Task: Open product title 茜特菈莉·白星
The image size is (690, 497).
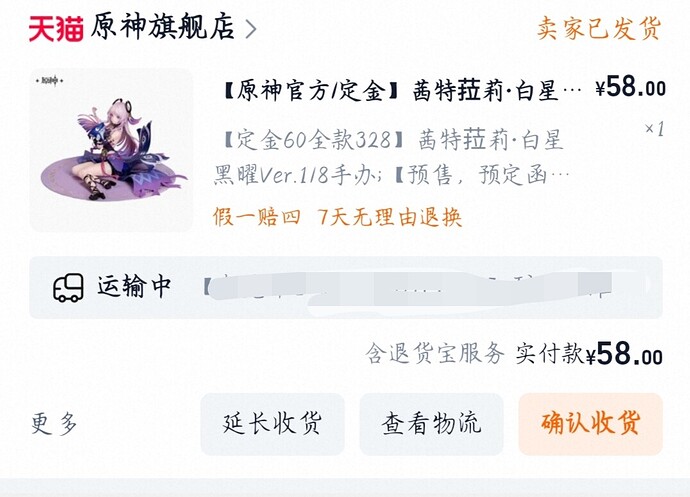Action: pyautogui.click(x=402, y=91)
